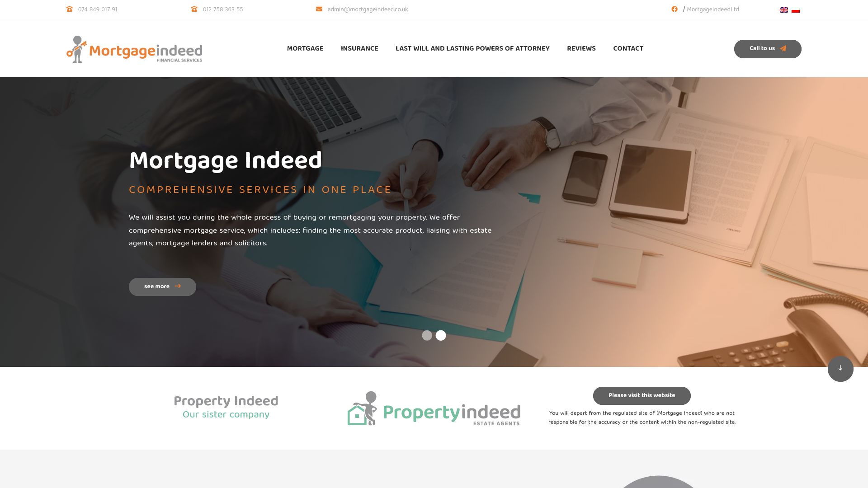Open the REVIEWS menu tab

tap(581, 49)
